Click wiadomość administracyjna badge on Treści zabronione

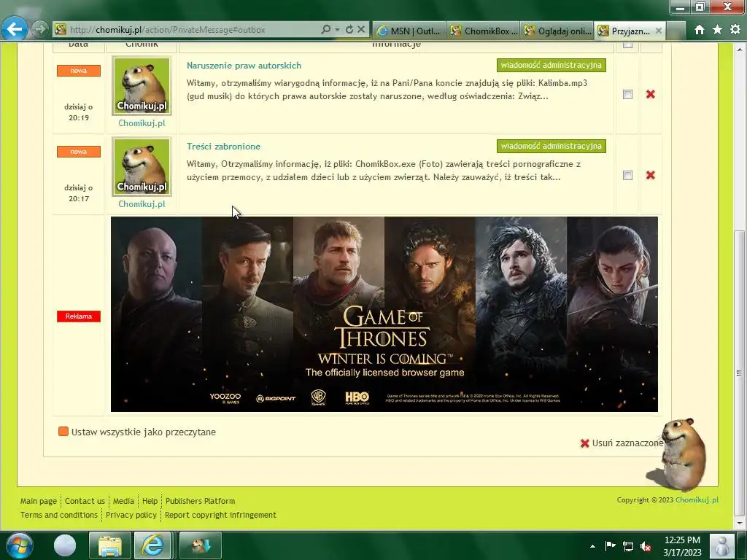(x=551, y=146)
